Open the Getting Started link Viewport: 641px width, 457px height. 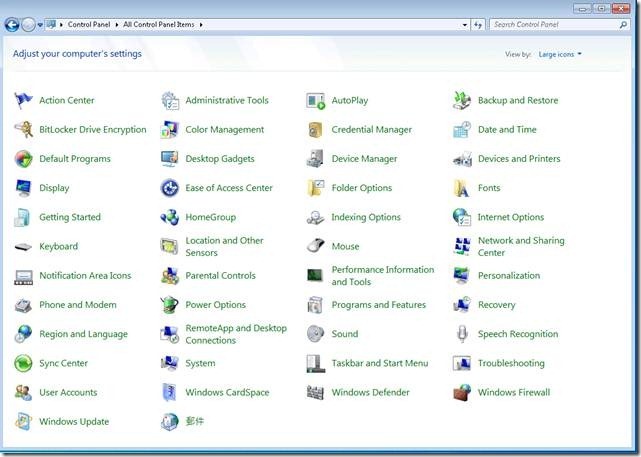coord(70,217)
